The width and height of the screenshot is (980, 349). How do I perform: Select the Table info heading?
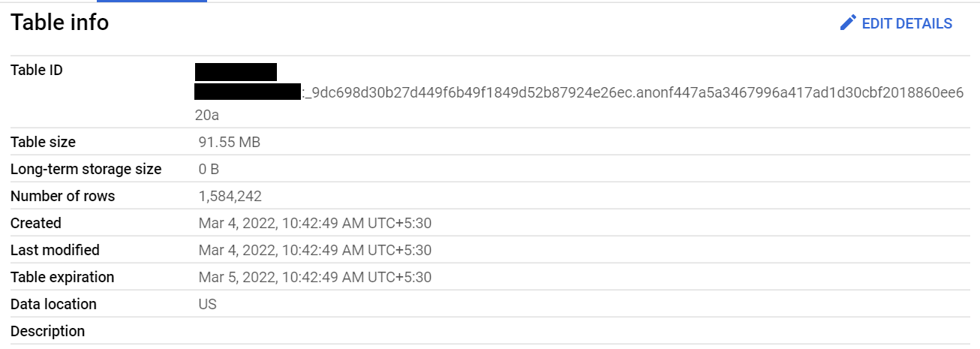(60, 23)
